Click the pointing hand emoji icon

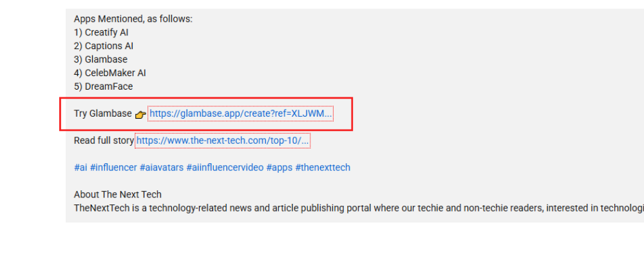(140, 115)
